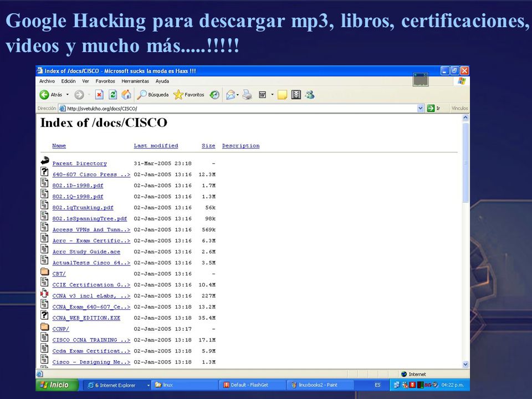Image resolution: width=532 pixels, height=399 pixels.
Task: Switch to linuxbooks2 - Paint taskbar button
Action: coord(321,385)
